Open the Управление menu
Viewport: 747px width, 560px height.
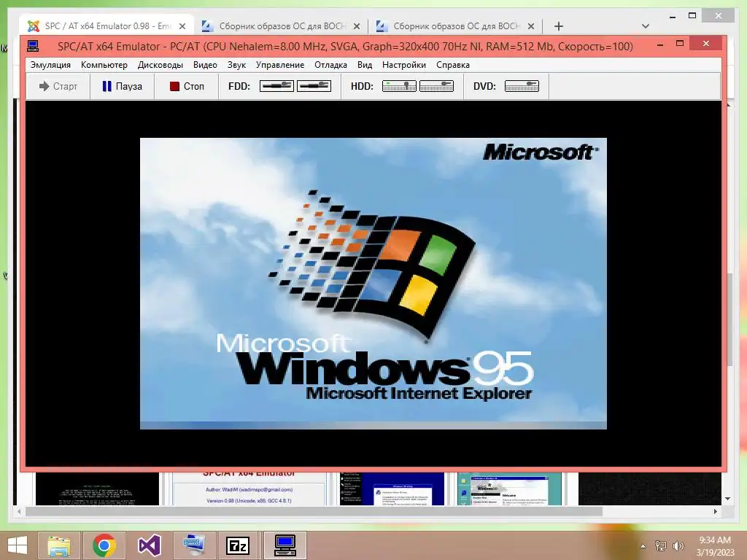[279, 65]
